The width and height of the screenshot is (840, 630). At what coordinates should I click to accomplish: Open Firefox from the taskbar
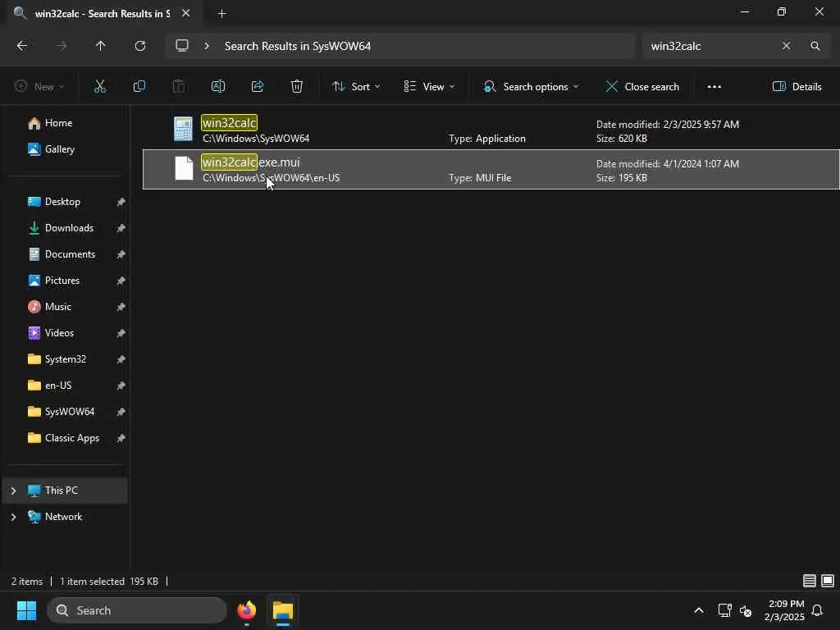tap(247, 610)
